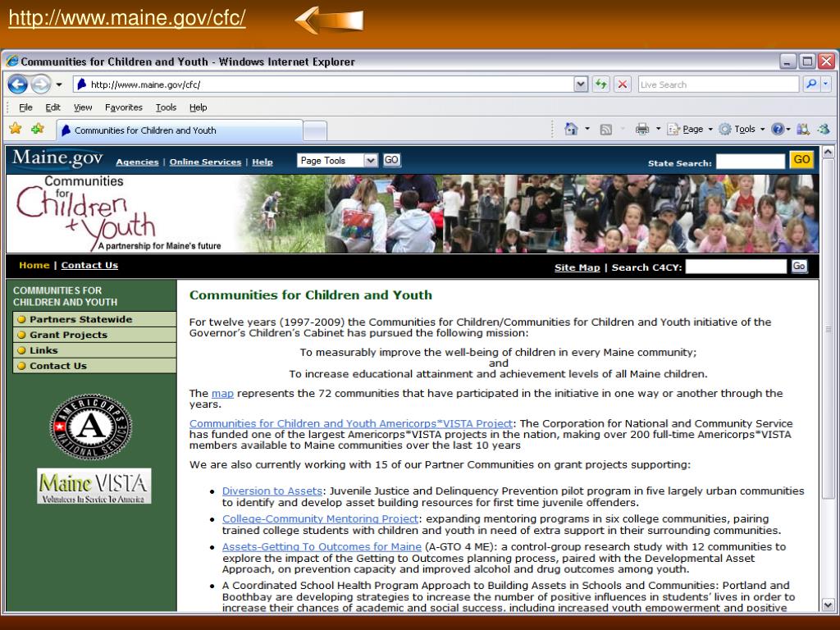Click the Research icon in command bar

(x=803, y=129)
